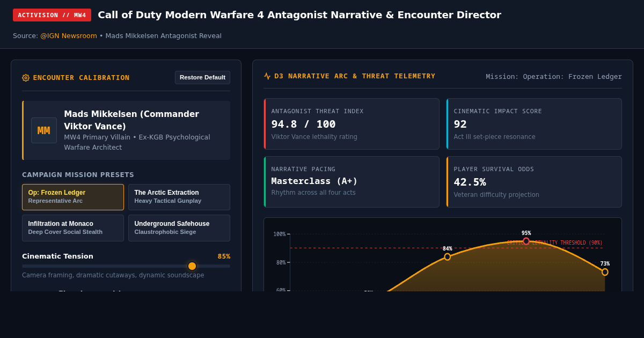The width and height of the screenshot is (644, 338).
Task: Open the Cinematic Impact Score card
Action: click(x=534, y=124)
